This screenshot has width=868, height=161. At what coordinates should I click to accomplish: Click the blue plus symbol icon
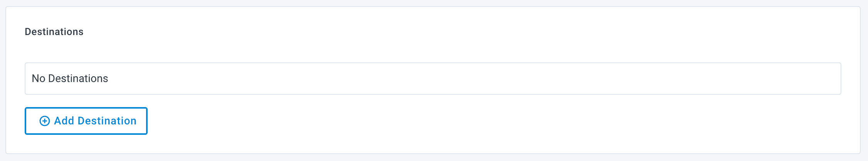click(x=45, y=121)
